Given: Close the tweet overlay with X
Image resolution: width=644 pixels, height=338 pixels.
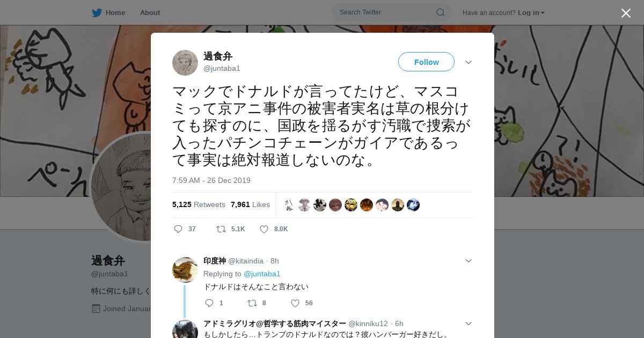Looking at the screenshot, I should [x=626, y=13].
